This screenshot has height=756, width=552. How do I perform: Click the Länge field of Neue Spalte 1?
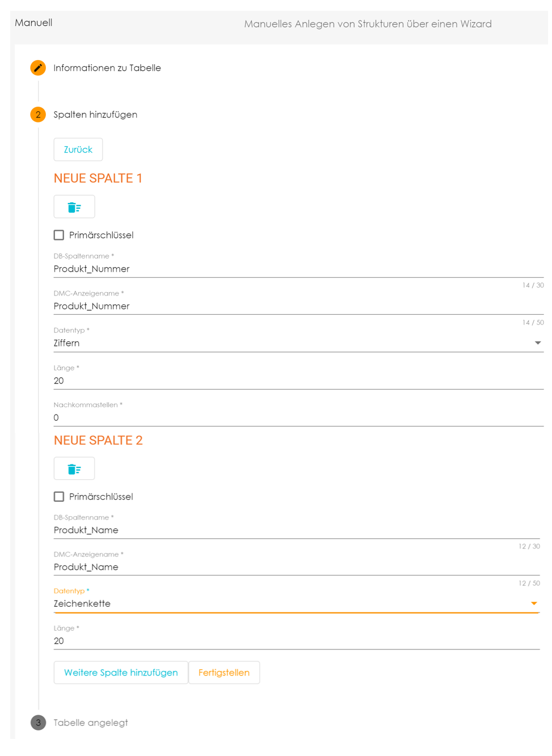click(295, 381)
